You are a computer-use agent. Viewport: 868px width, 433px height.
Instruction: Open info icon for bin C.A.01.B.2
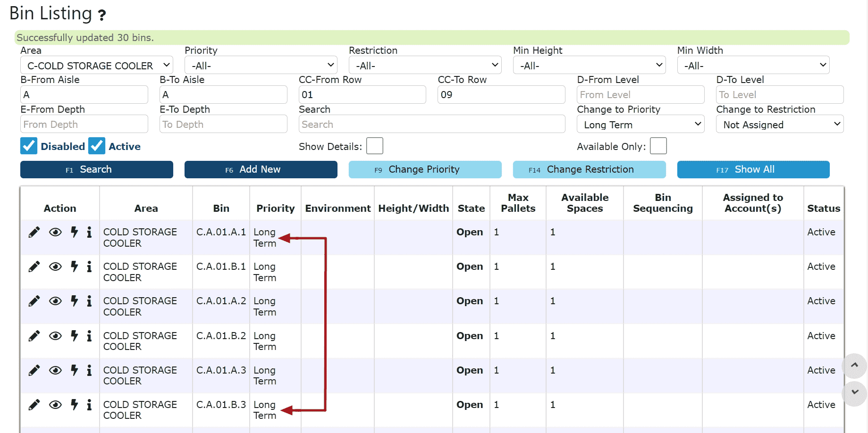(89, 335)
